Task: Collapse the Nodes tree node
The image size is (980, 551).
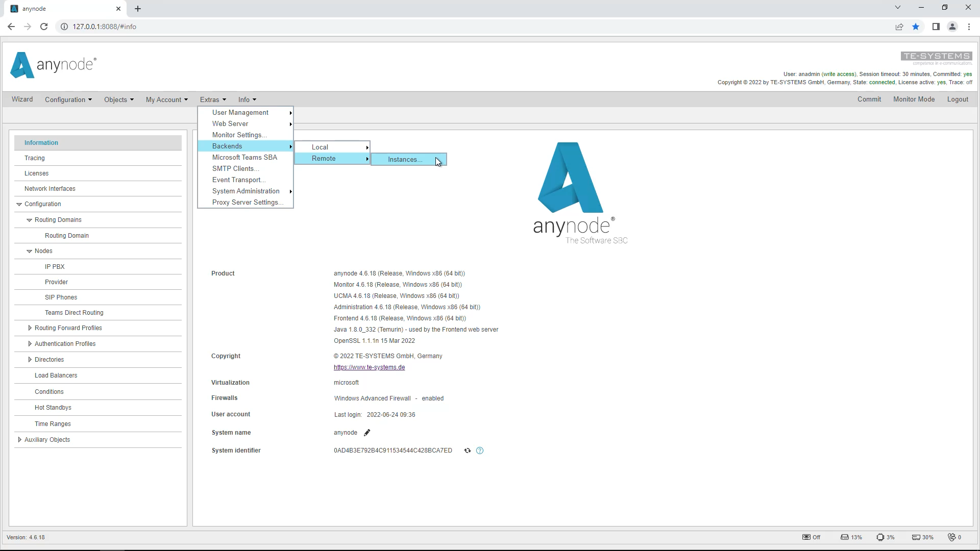Action: pyautogui.click(x=29, y=251)
